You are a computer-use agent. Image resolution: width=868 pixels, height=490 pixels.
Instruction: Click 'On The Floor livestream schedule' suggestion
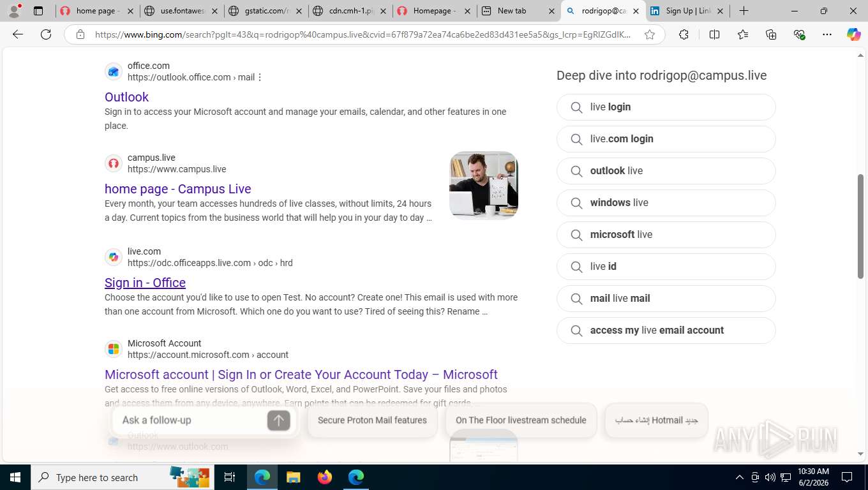521,420
